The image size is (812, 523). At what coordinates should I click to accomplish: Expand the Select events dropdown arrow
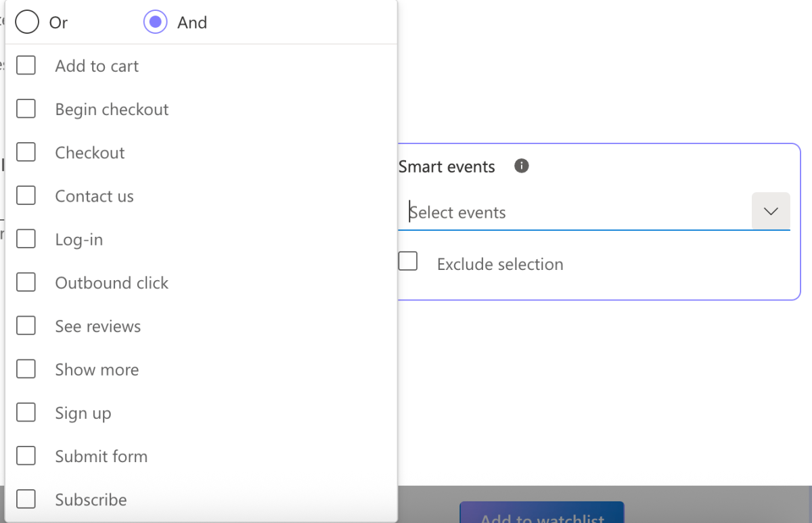point(771,211)
